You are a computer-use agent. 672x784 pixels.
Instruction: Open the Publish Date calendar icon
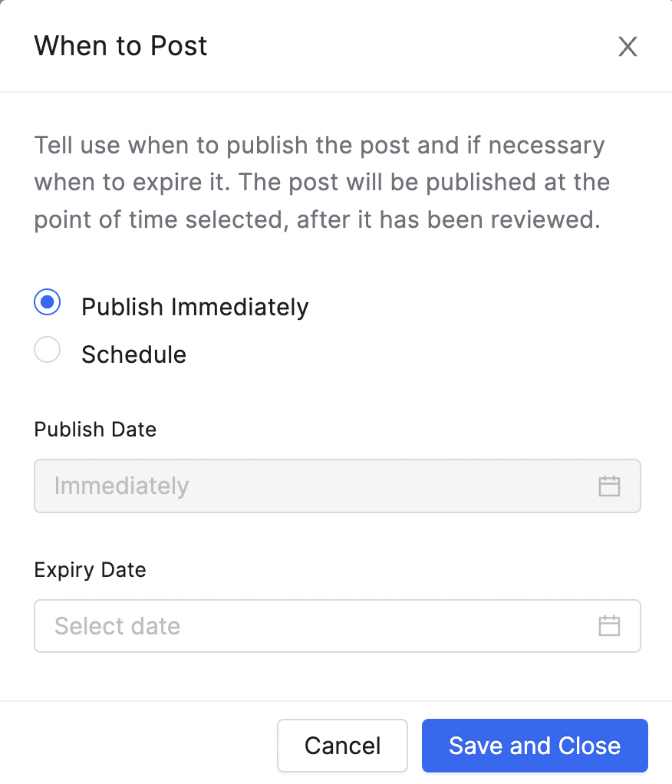(x=609, y=486)
